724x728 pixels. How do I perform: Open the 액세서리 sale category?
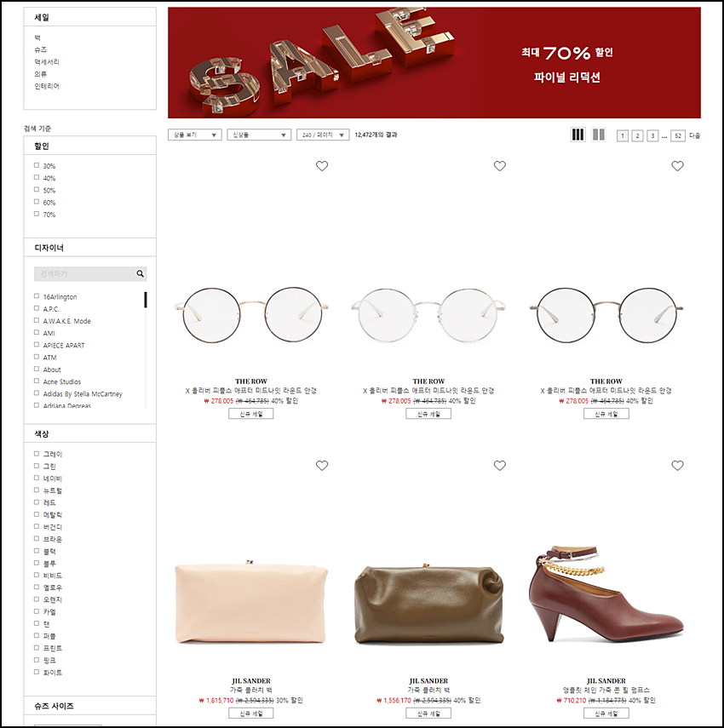pos(47,62)
